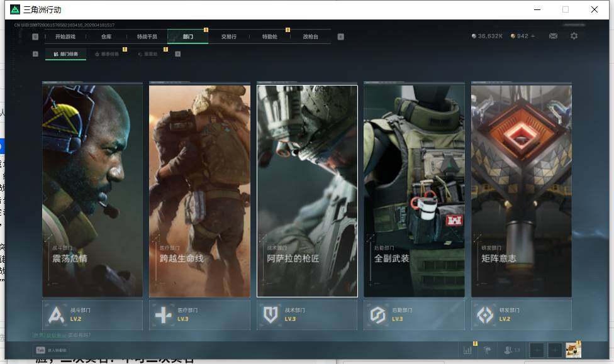Viewport: 614px width, 364px height.
Task: Close the 三角洲行动 window
Action: point(594,10)
